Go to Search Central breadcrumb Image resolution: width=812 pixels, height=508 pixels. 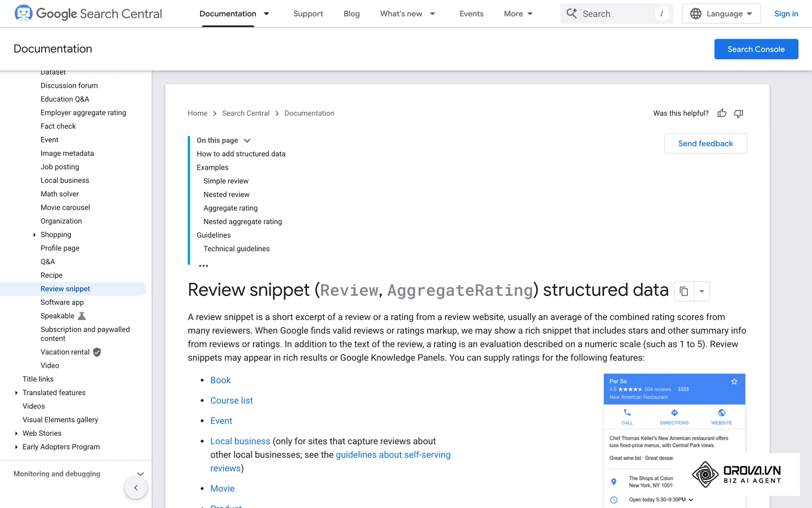coord(246,113)
